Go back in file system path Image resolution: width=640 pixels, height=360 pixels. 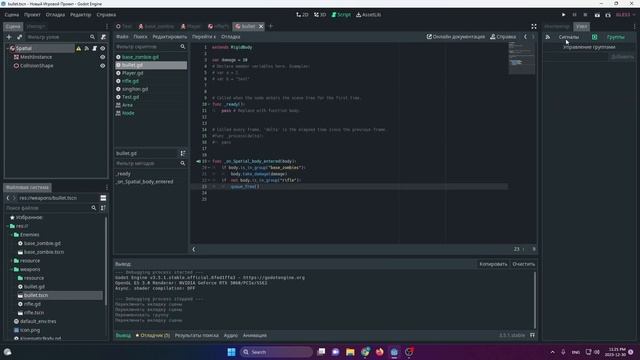click(x=8, y=198)
